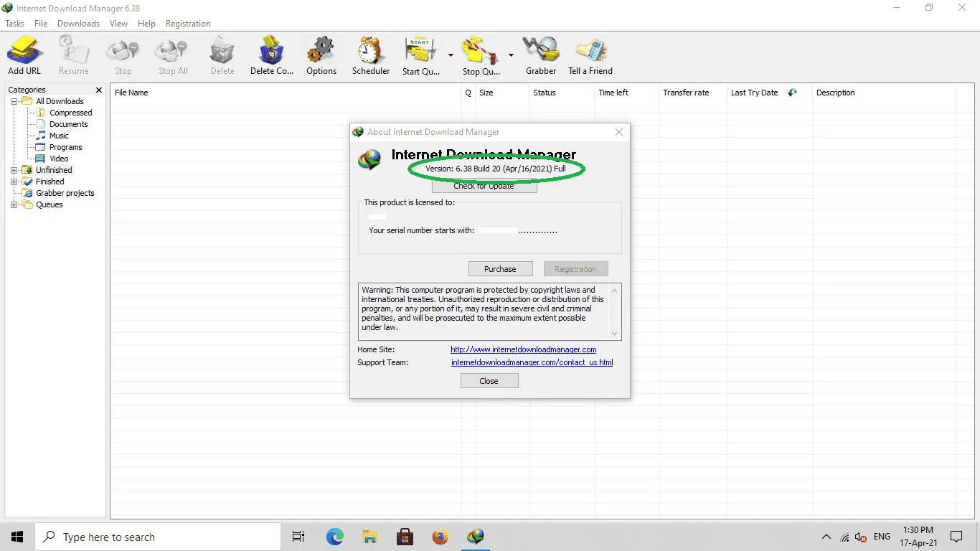
Task: Open the Tasks menu
Action: (15, 24)
